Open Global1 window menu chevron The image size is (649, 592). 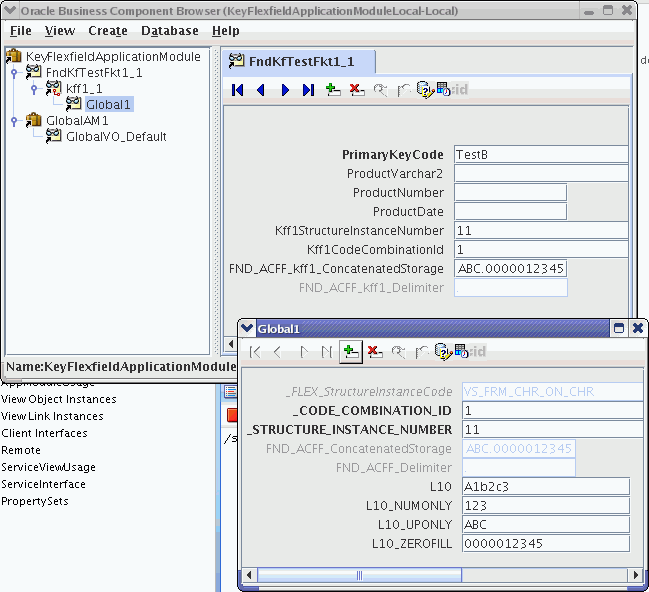247,329
